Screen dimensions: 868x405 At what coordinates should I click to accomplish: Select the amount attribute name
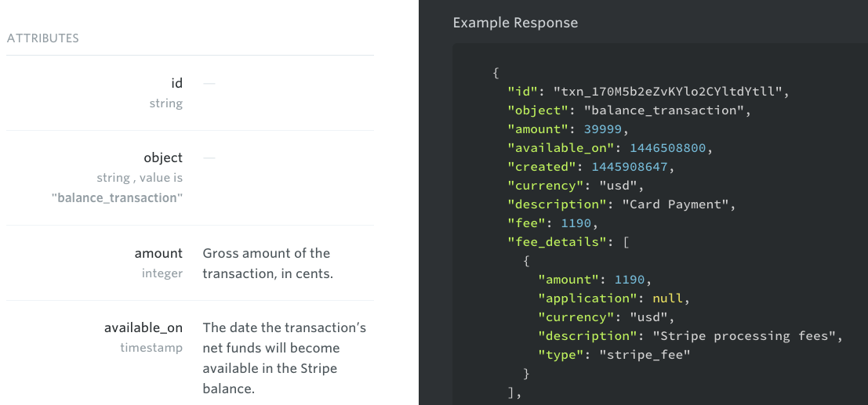[x=158, y=253]
